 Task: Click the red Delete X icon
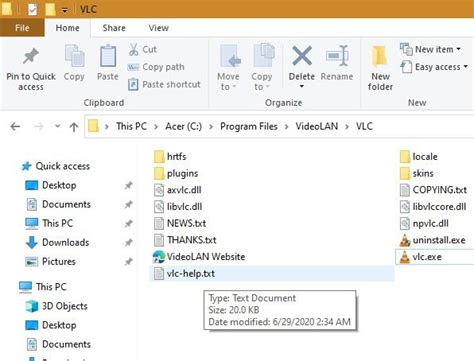tap(302, 56)
